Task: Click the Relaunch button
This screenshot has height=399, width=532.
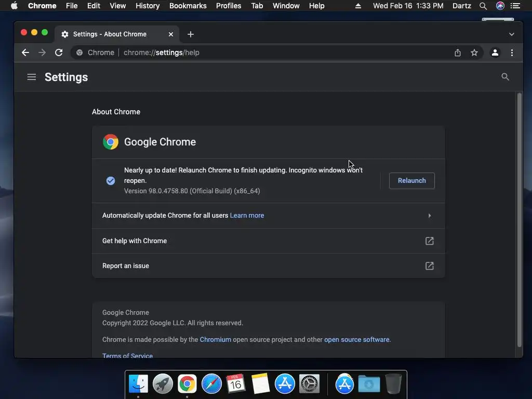Action: [x=411, y=180]
